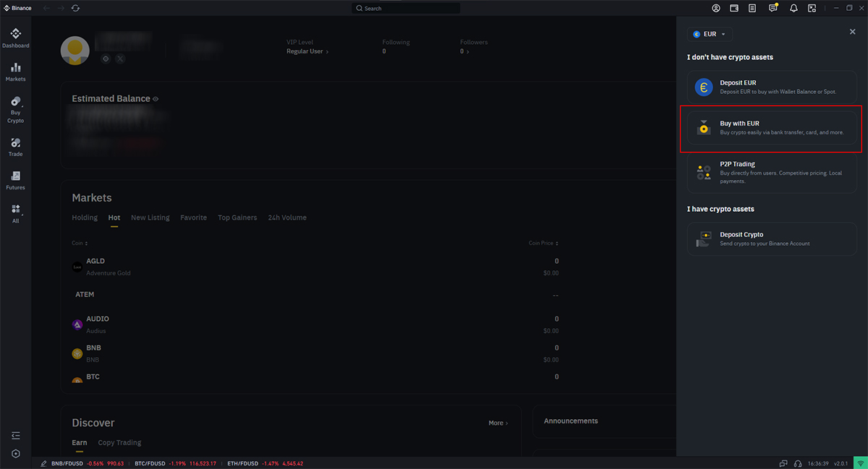Open the AGLD Adventure Gold row
868x469 pixels.
point(315,267)
